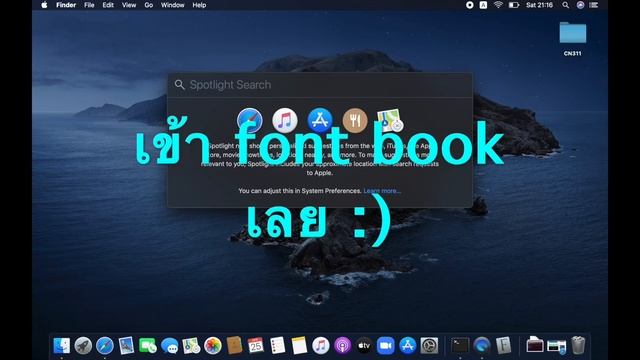640x360 pixels.
Task: Open the Apple menu
Action: [x=44, y=5]
